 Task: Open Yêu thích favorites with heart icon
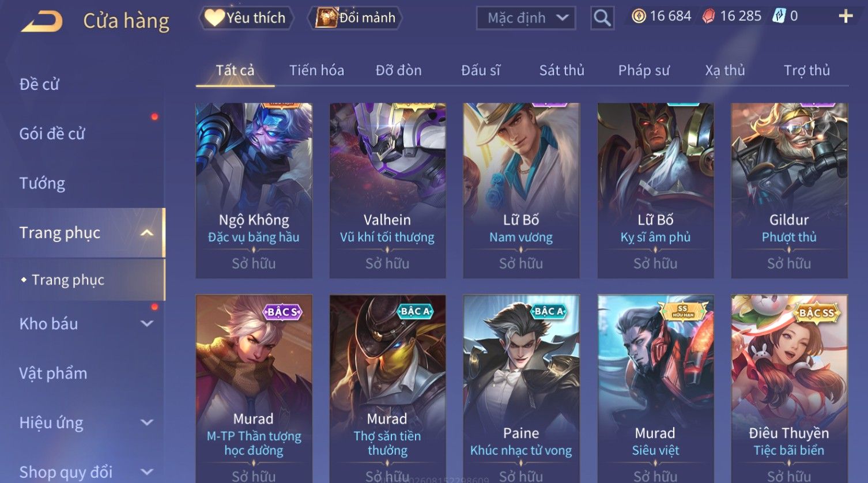pos(246,18)
